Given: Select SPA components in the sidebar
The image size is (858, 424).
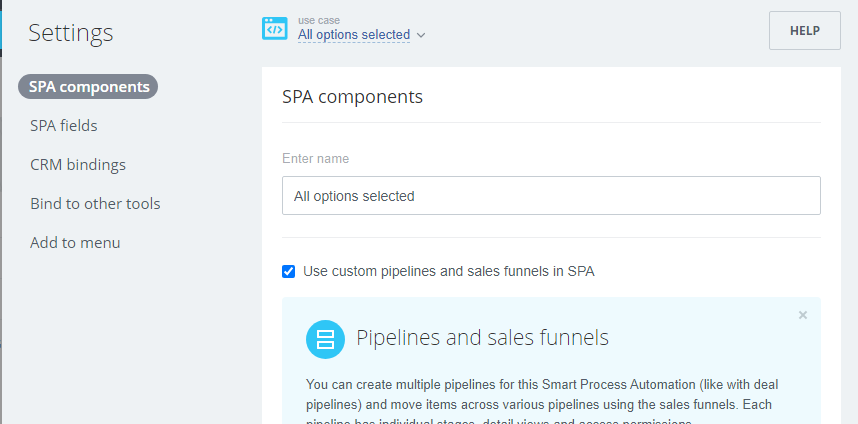Looking at the screenshot, I should coord(89,86).
